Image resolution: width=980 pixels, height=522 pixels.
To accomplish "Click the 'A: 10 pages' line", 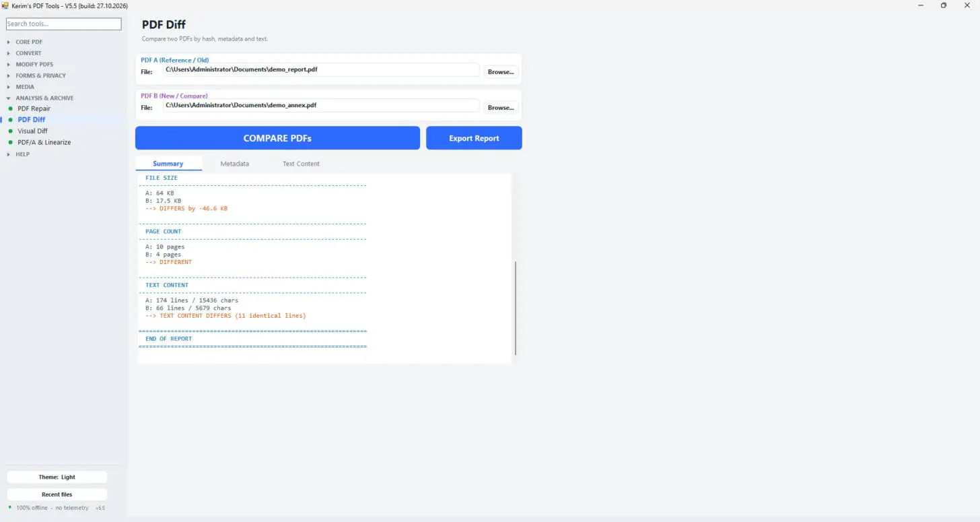I will pos(165,247).
